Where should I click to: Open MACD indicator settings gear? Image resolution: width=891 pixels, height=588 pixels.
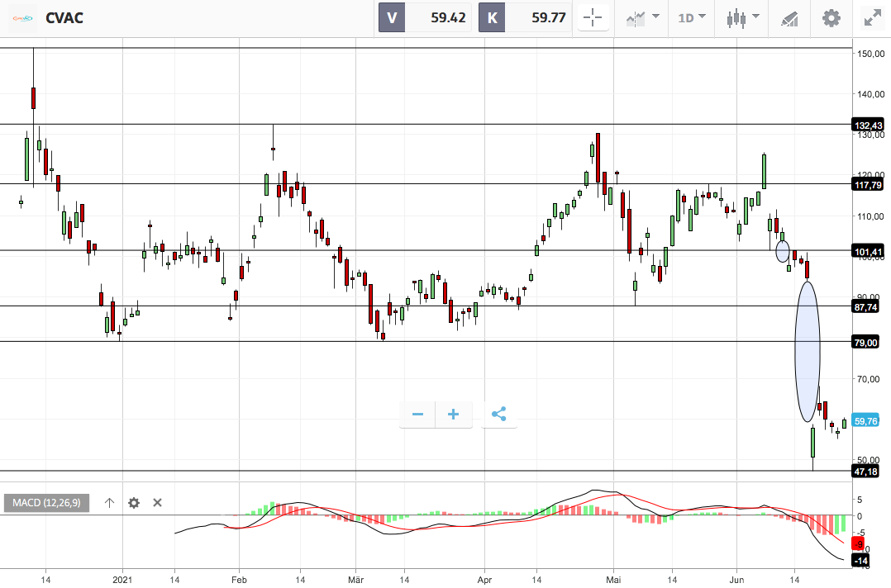134,503
